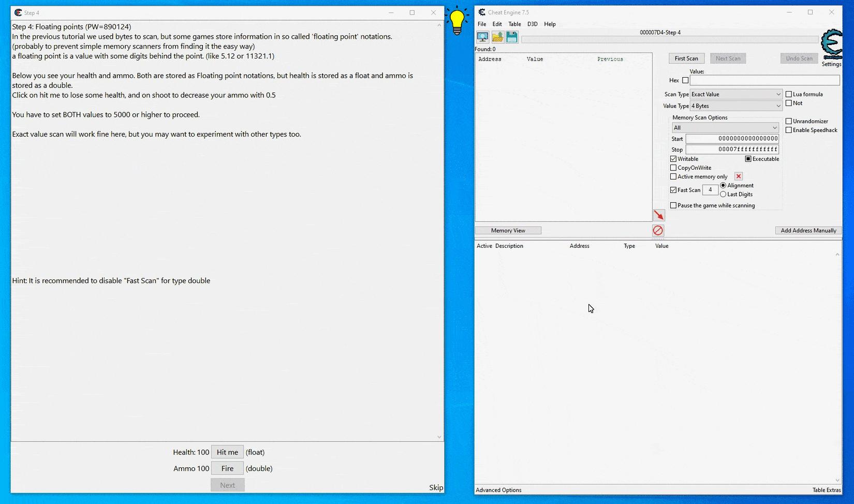Click the Type column header in address list
This screenshot has height=504, width=854.
tap(629, 246)
